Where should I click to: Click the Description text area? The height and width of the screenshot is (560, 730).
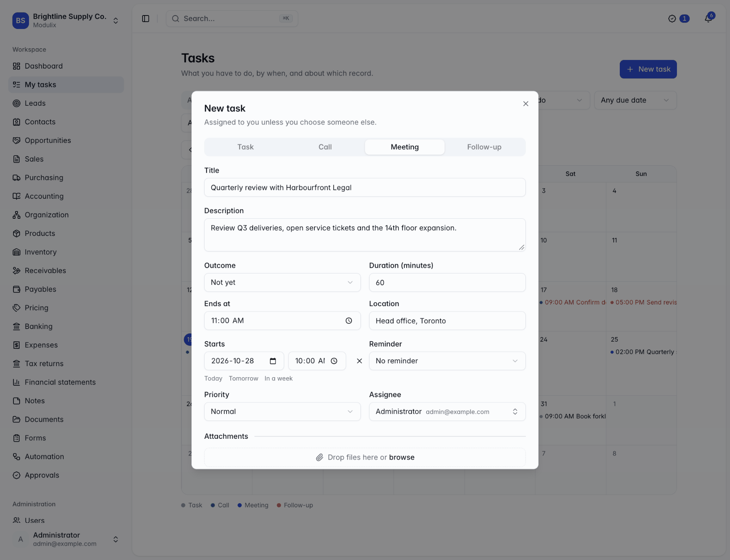365,235
